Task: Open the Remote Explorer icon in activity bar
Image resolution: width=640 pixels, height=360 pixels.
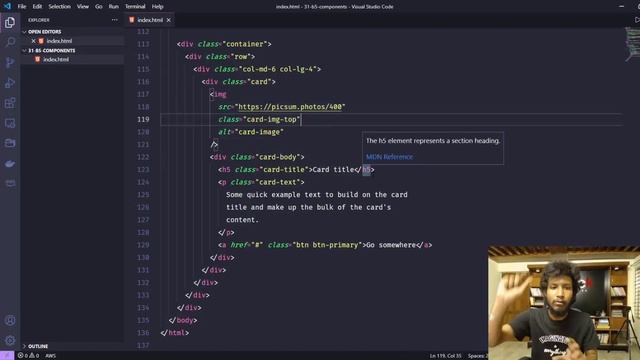Action: 10,123
